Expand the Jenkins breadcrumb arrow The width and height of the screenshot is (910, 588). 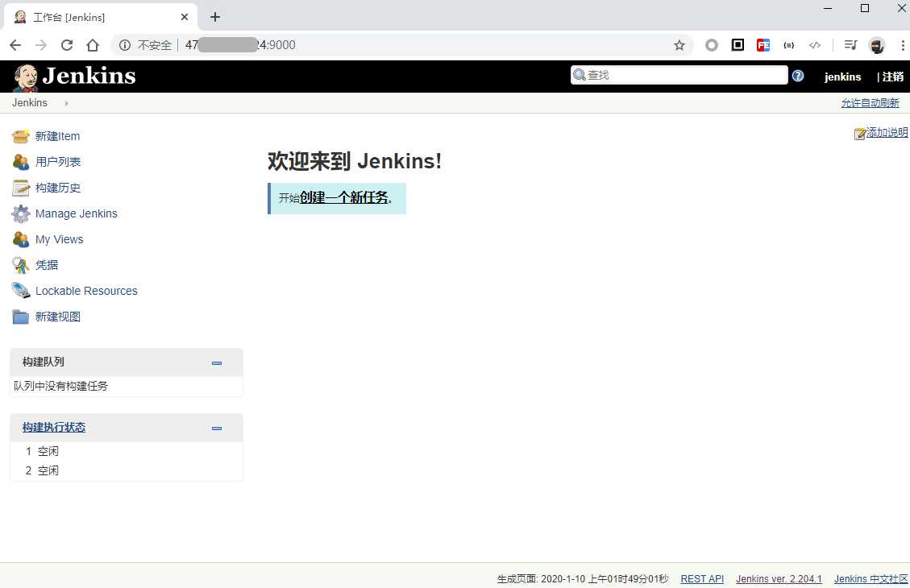pyautogui.click(x=66, y=103)
